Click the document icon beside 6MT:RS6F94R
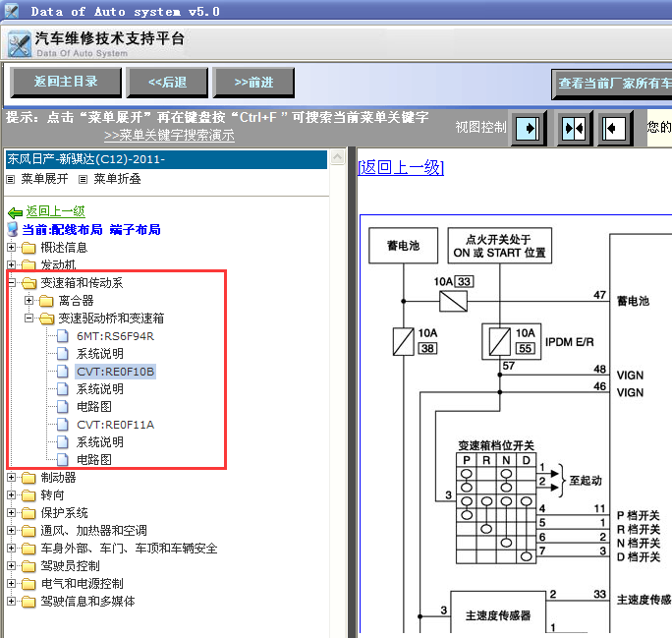 pos(63,336)
